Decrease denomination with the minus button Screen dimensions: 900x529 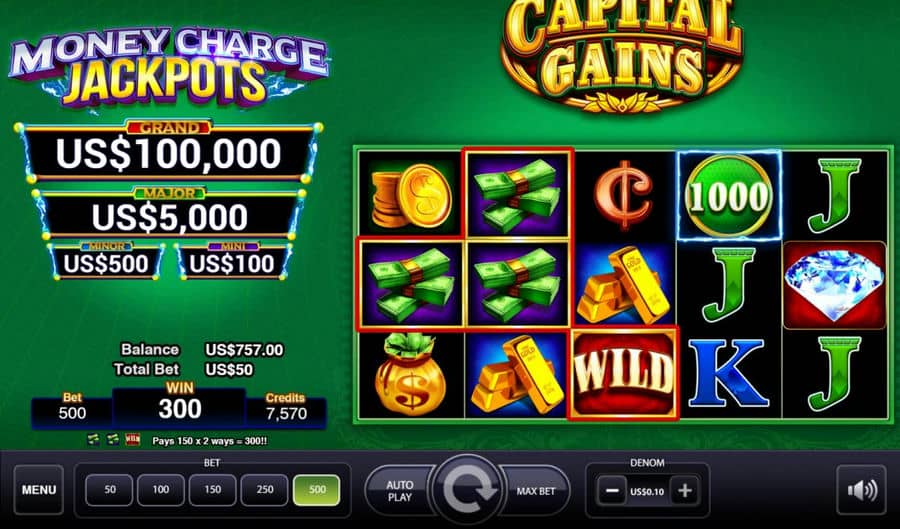click(x=611, y=491)
